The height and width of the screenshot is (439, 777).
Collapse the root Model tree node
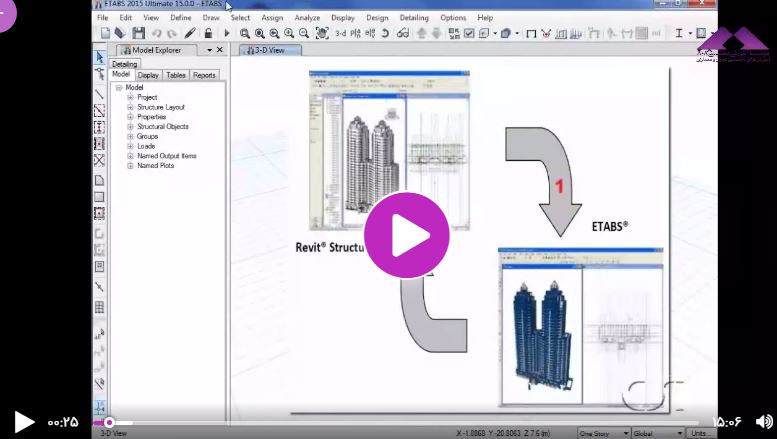pyautogui.click(x=119, y=87)
